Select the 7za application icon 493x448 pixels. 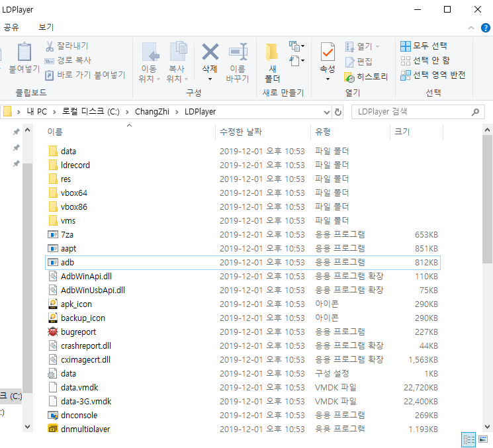(x=53, y=234)
